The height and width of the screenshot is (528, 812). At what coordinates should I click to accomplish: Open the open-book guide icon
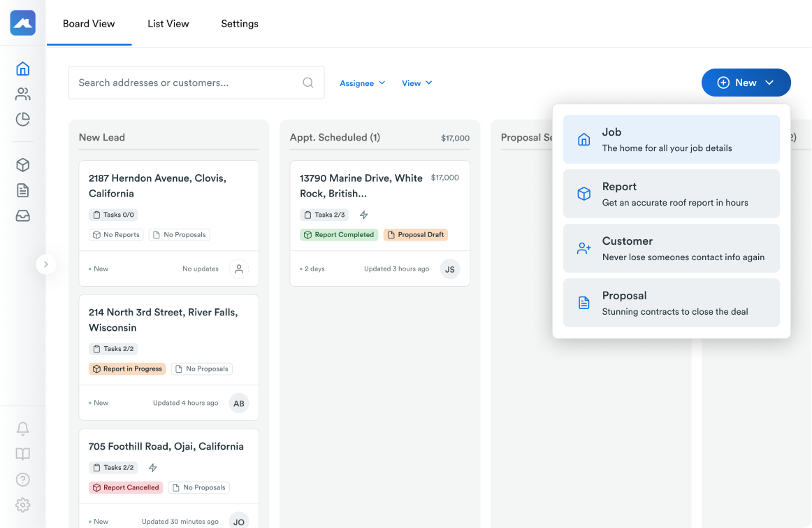point(23,454)
